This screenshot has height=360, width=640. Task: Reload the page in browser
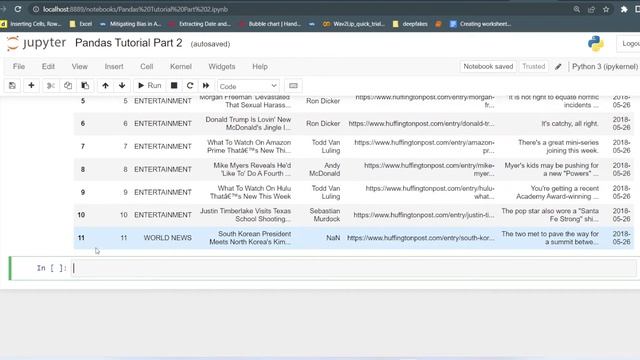click(x=18, y=9)
